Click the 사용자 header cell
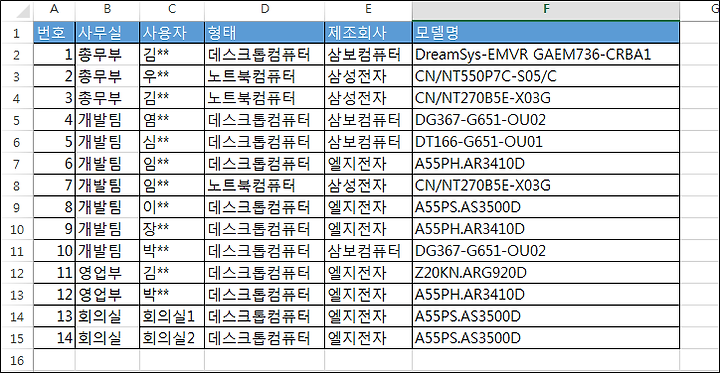This screenshot has width=720, height=373. point(172,33)
